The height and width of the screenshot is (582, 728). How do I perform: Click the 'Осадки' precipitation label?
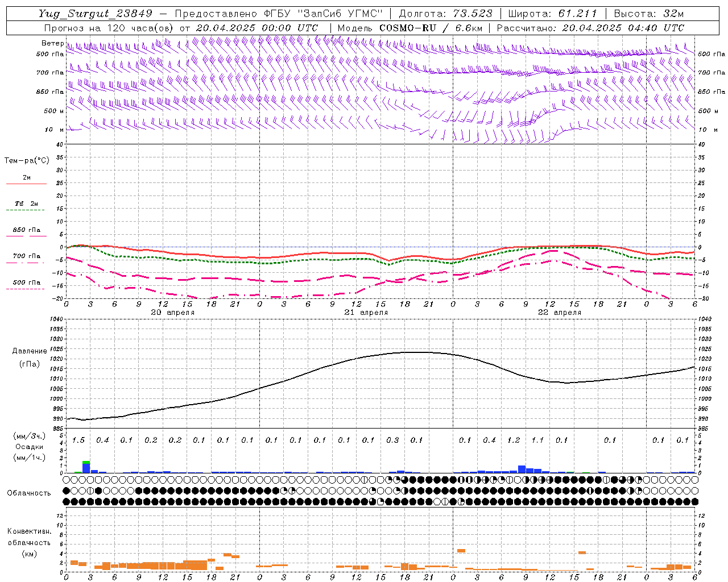[29, 447]
